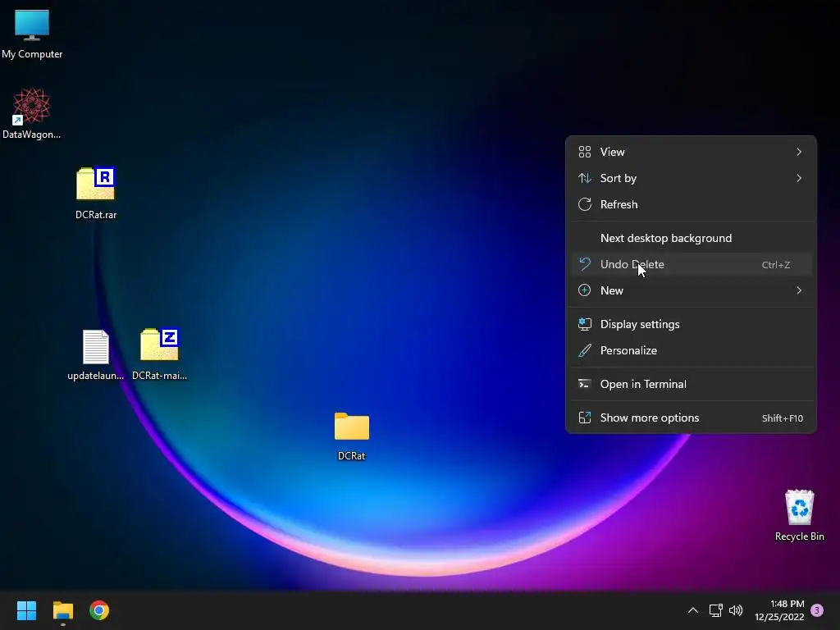Click the circular arrow Refresh icon
The height and width of the screenshot is (630, 840).
tap(584, 204)
